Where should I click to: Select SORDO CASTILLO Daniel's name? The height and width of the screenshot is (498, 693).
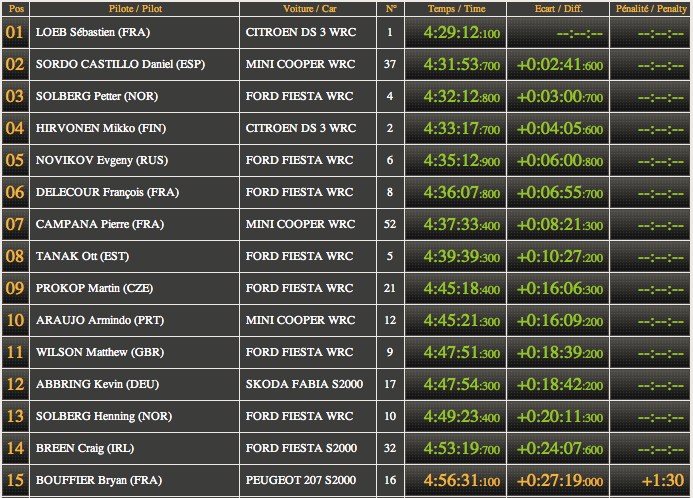(x=105, y=64)
